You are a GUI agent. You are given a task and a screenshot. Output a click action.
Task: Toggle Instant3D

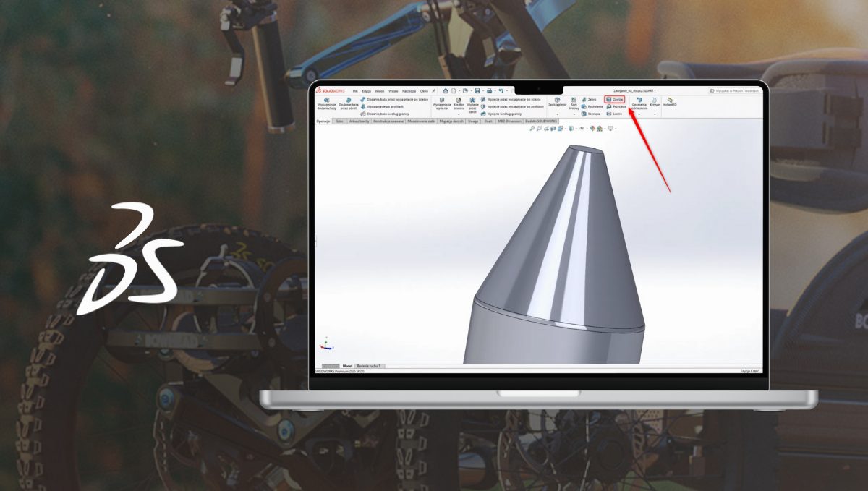[670, 101]
